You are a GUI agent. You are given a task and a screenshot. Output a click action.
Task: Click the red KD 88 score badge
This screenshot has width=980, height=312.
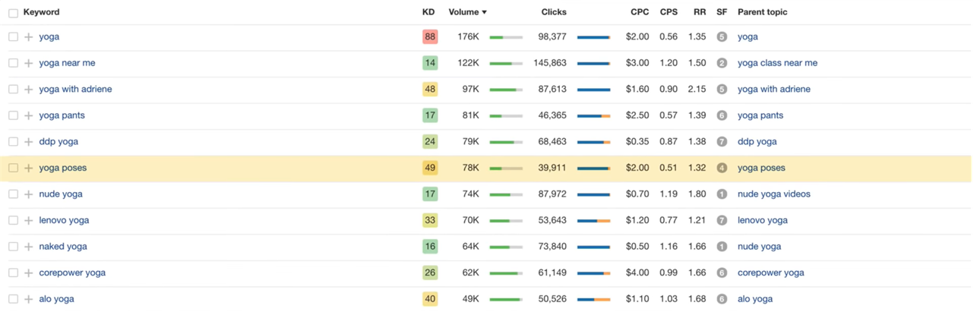click(430, 36)
